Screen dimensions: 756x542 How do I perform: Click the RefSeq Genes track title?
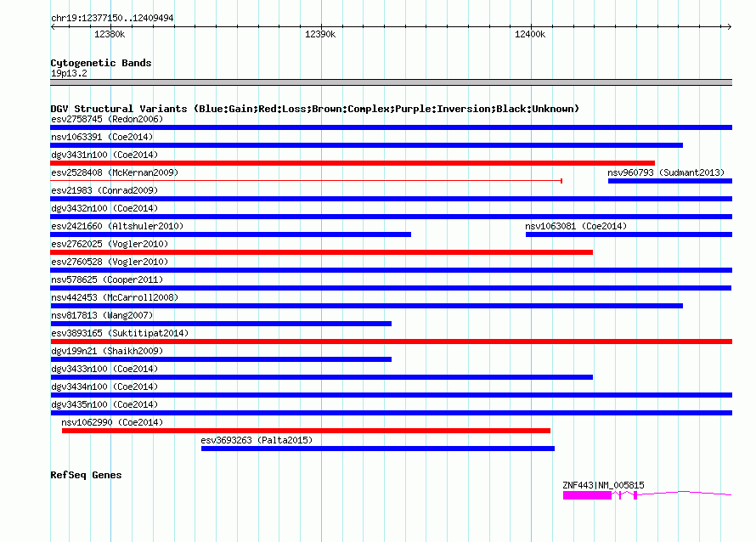coord(86,475)
